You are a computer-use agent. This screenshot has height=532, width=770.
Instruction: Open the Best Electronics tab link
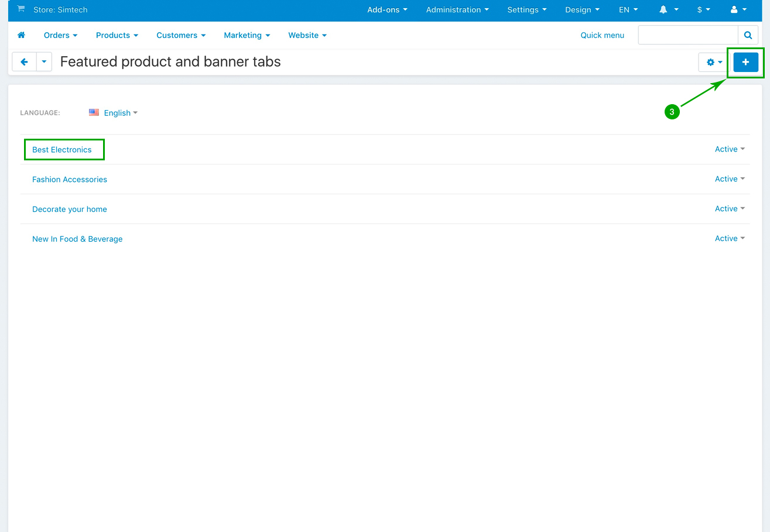pos(62,150)
